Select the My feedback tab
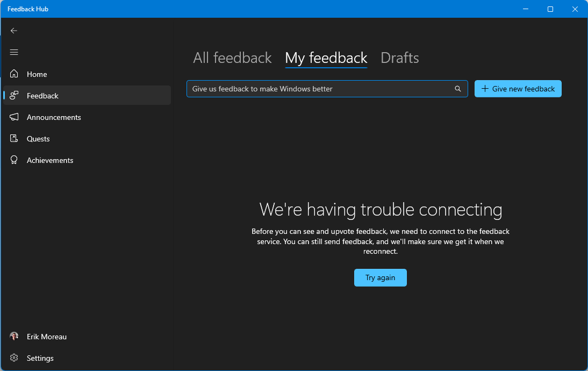 326,58
